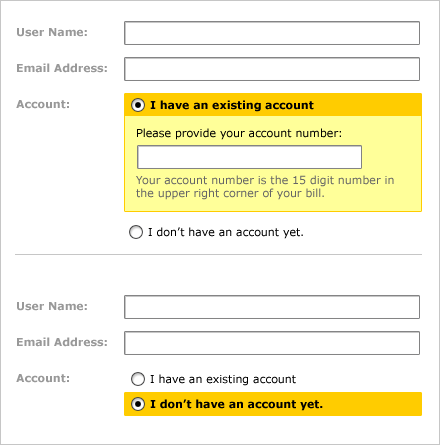Screen dimensions: 440x445
Task: Click the checked 'I don't have an account yet' radio
Action: coord(138,404)
